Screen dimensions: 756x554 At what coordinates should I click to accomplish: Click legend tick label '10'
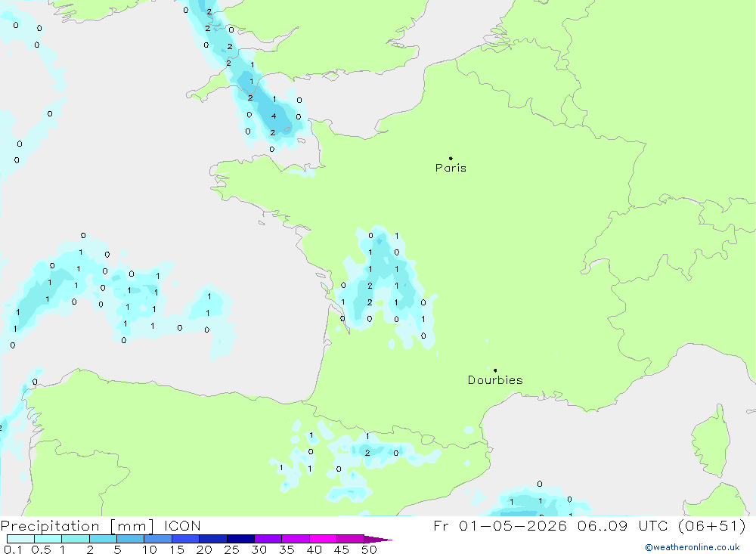point(149,549)
